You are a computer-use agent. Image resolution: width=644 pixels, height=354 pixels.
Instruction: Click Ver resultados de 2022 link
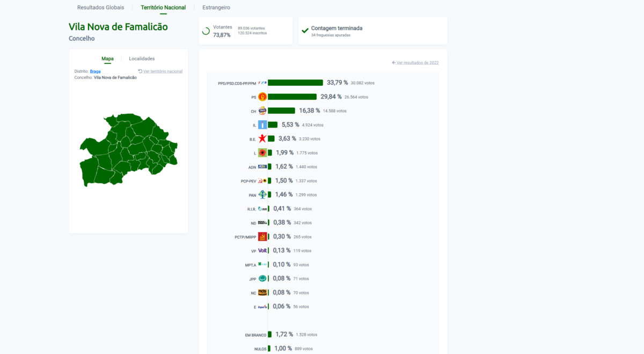point(415,63)
